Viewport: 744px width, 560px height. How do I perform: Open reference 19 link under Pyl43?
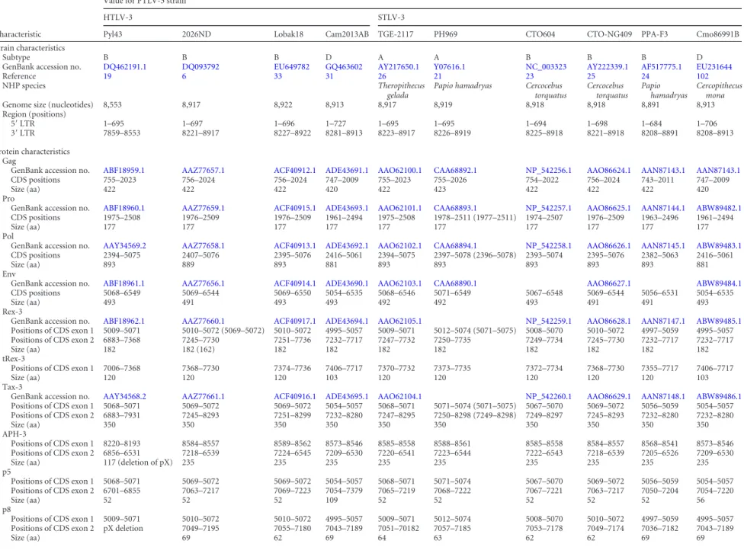[107, 76]
